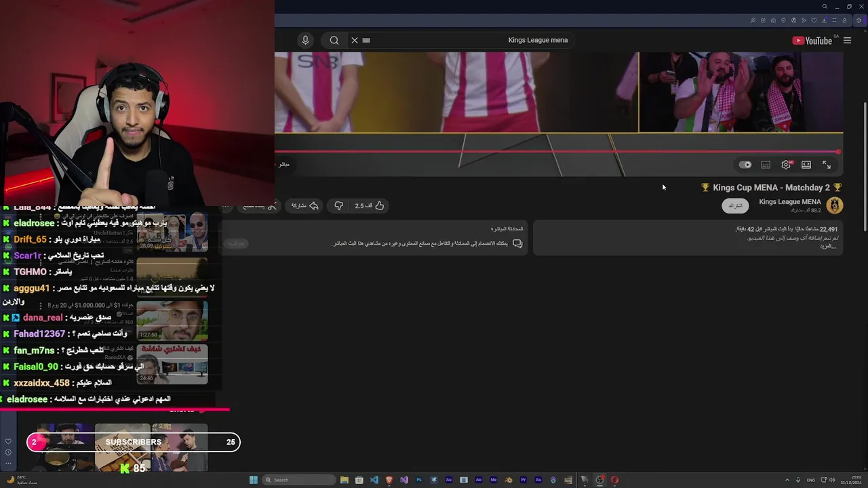Open Premiere Pro from the taskbar
This screenshot has height=488, width=868.
(x=523, y=480)
